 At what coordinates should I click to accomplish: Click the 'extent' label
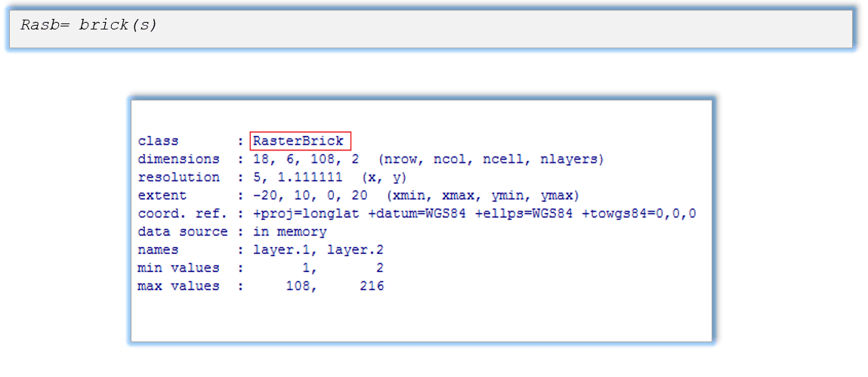[x=162, y=195]
